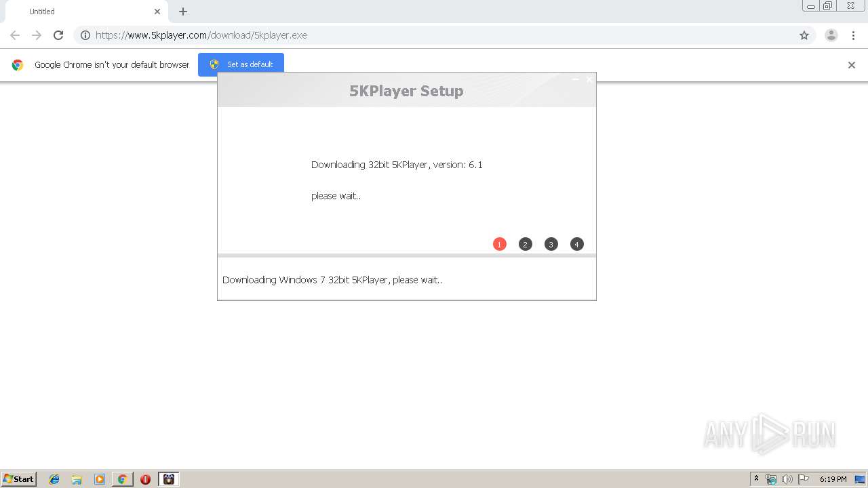868x488 pixels.
Task: Click the 6:19 PM clock
Action: coord(833,479)
